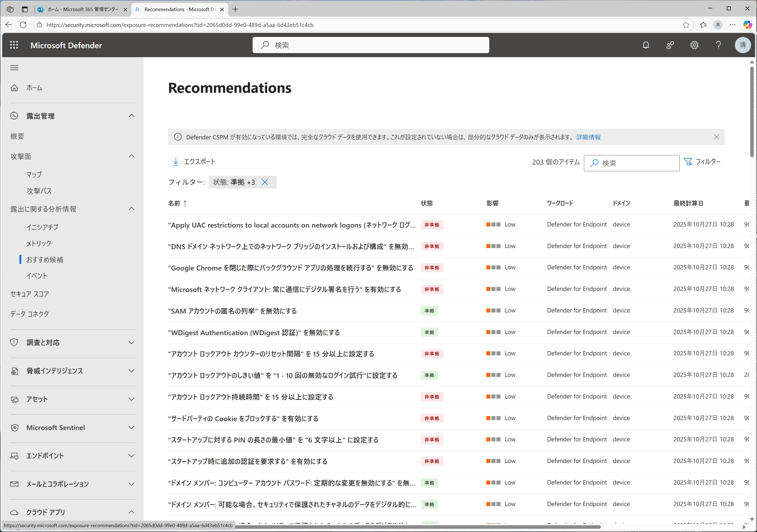The height and width of the screenshot is (532, 757).
Task: Dismiss the Defender CSPM info banner
Action: [716, 137]
